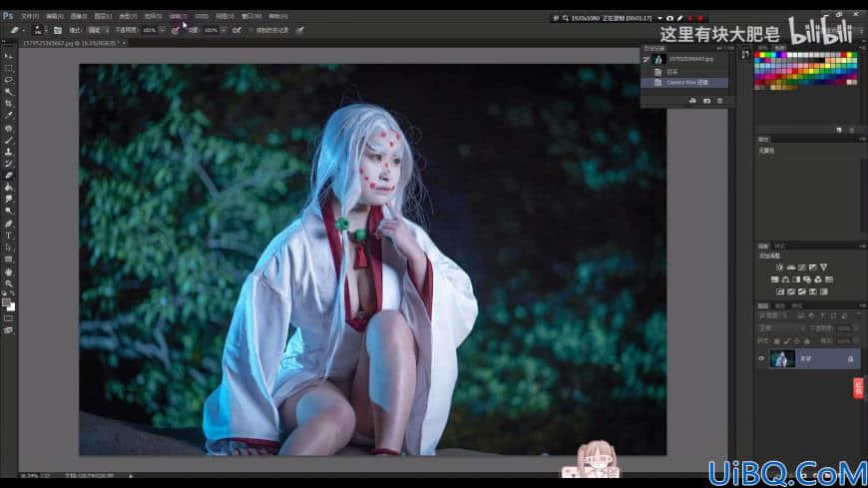Pick the yellow swatch in top row
868x488 pixels.
click(763, 56)
